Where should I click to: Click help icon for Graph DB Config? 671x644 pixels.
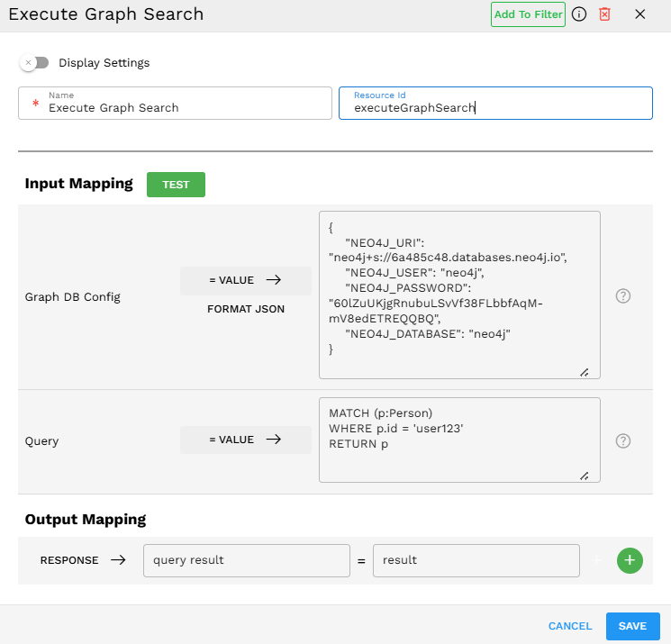[622, 295]
